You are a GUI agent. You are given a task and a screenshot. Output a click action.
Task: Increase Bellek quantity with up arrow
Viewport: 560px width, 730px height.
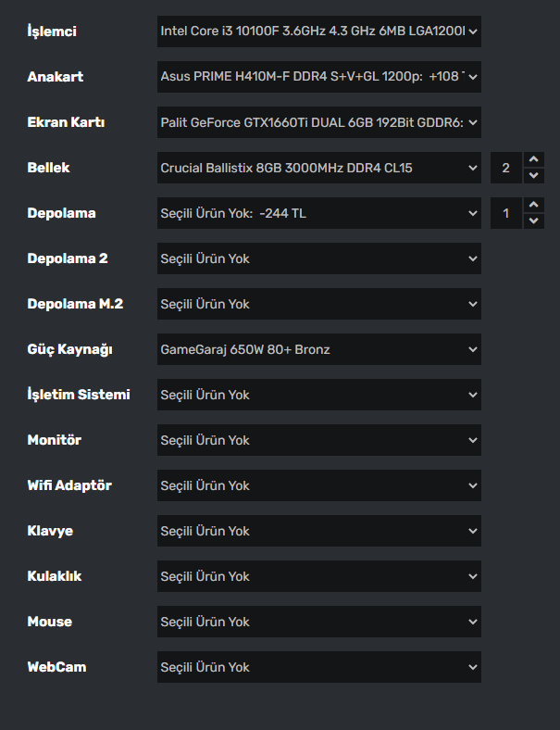click(x=534, y=160)
